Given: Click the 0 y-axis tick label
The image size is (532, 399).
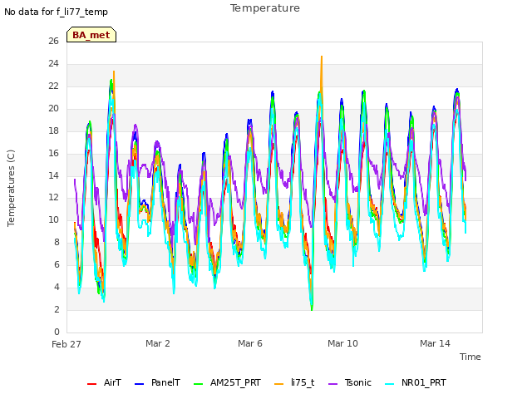Looking at the screenshot, I should point(57,332).
